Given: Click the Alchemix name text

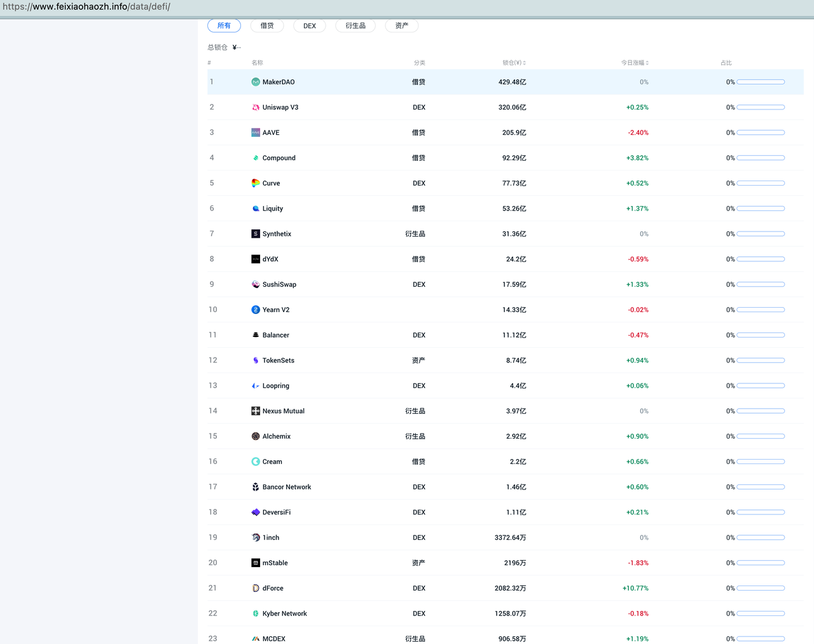Looking at the screenshot, I should (x=276, y=437).
